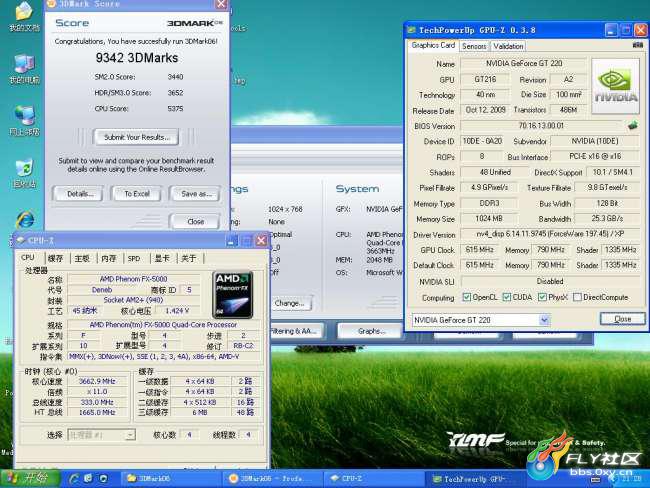The width and height of the screenshot is (650, 488).
Task: Click the Change button in 3DMark06 window
Action: pyautogui.click(x=289, y=303)
